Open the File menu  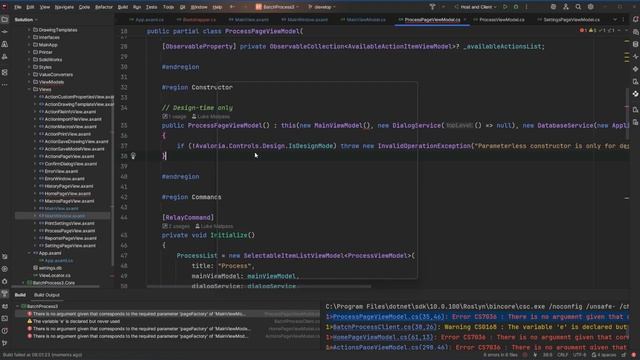(18, 7)
